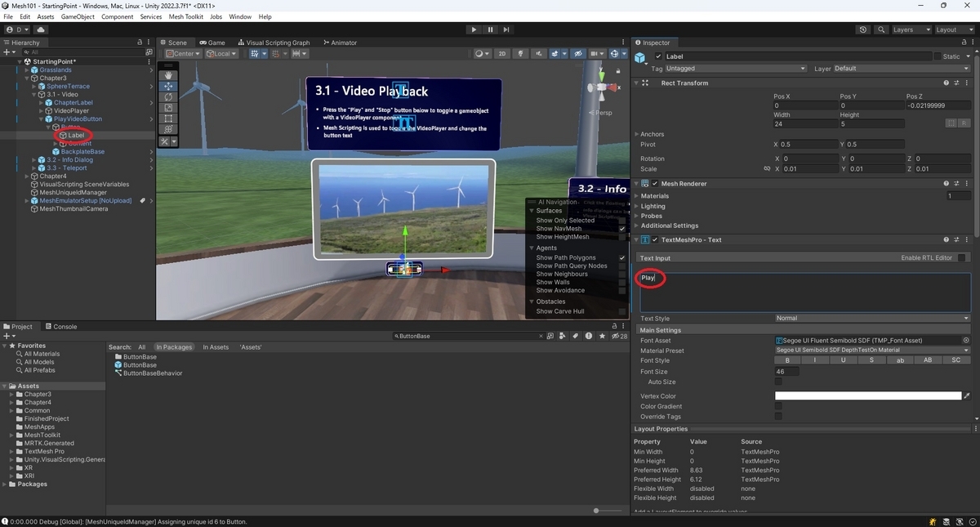Open draw mode shading dropdown
The width and height of the screenshot is (980, 527).
click(x=482, y=54)
